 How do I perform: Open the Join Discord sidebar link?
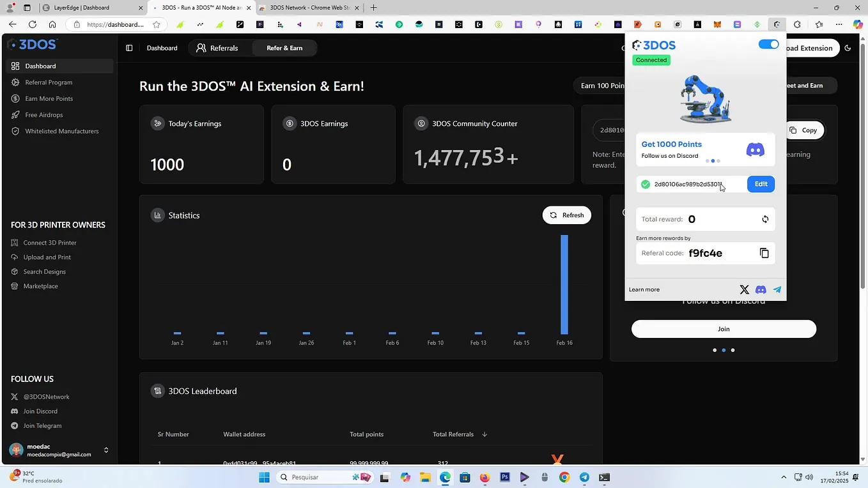point(40,411)
